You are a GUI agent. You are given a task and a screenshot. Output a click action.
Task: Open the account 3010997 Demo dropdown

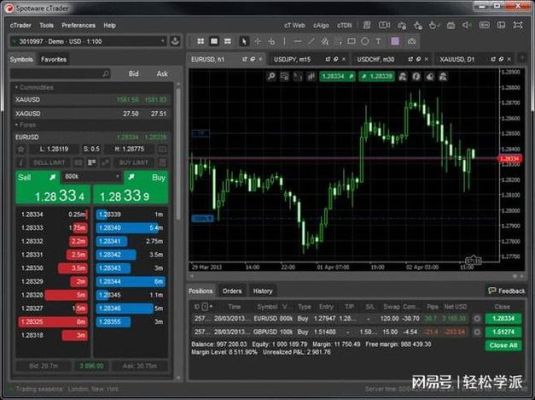coord(88,42)
